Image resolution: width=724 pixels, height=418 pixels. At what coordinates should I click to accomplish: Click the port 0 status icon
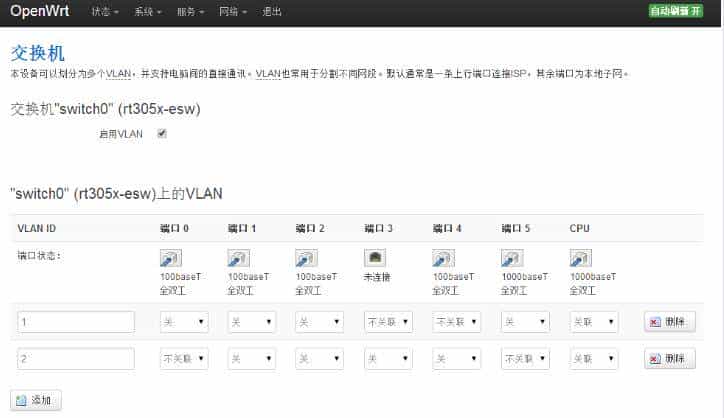(171, 258)
